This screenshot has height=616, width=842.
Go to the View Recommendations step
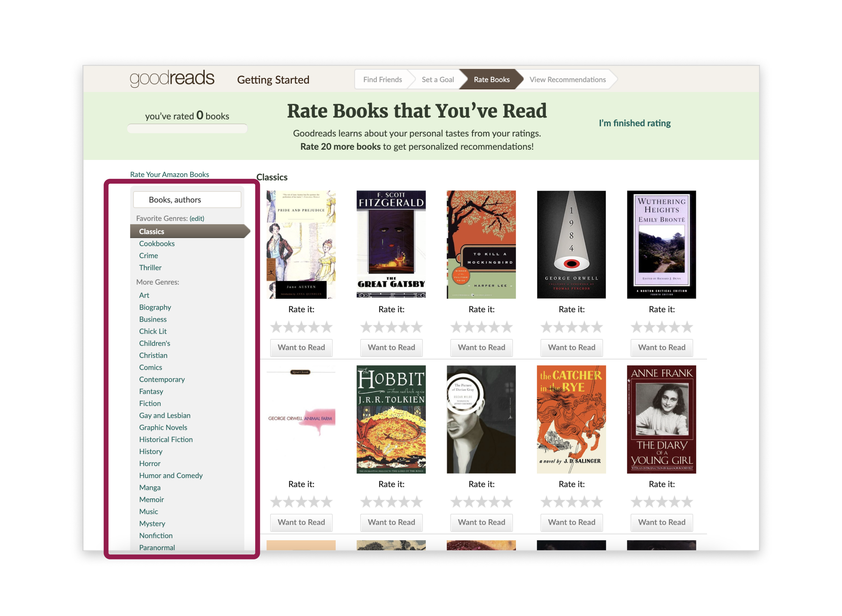coord(568,79)
